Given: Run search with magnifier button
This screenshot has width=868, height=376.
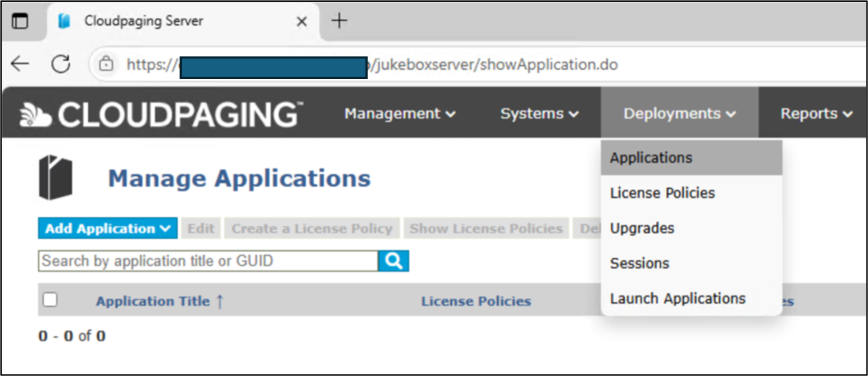Looking at the screenshot, I should pyautogui.click(x=393, y=261).
